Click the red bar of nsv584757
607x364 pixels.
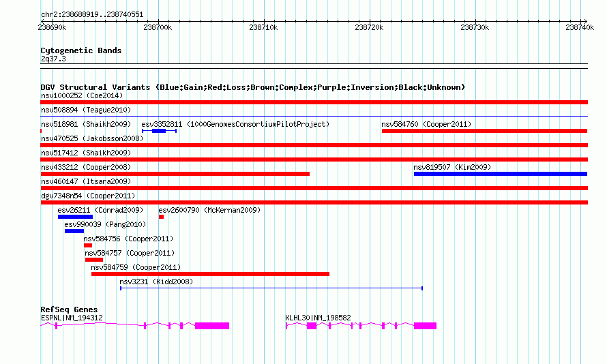tap(94, 260)
